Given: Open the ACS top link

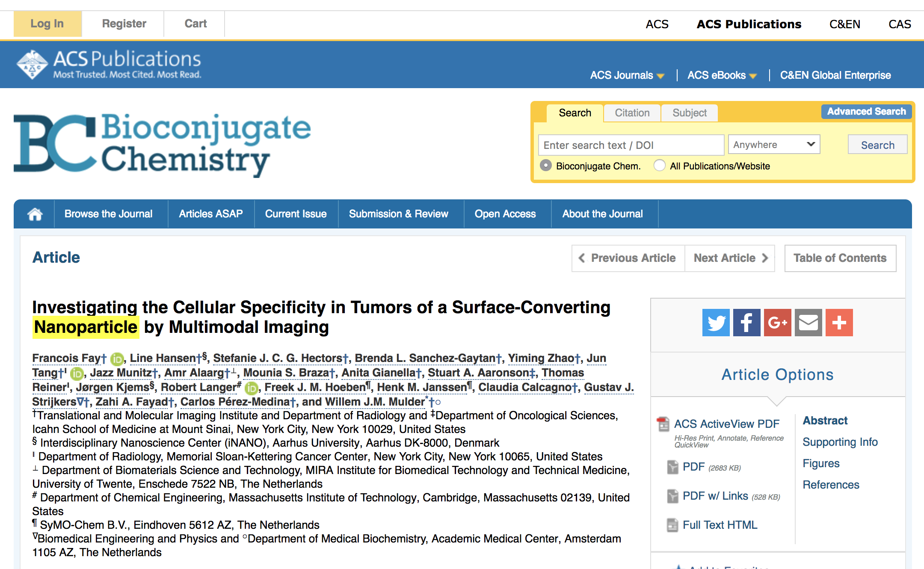Looking at the screenshot, I should pos(657,24).
